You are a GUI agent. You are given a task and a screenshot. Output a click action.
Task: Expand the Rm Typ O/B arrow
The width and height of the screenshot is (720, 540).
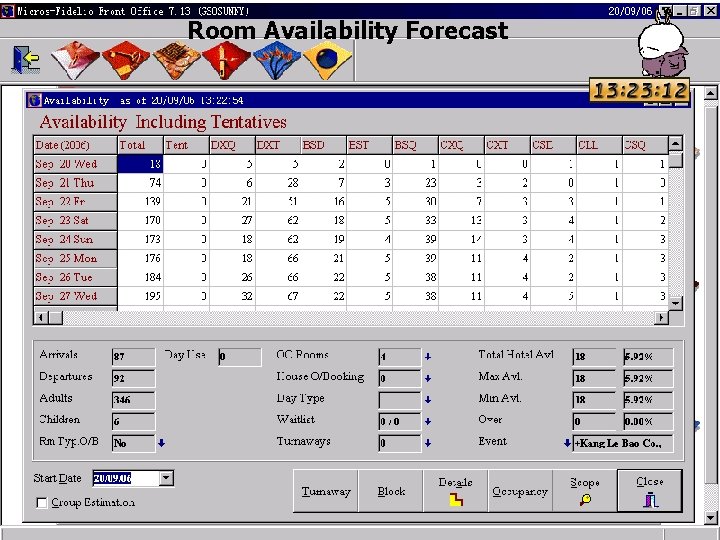click(162, 443)
